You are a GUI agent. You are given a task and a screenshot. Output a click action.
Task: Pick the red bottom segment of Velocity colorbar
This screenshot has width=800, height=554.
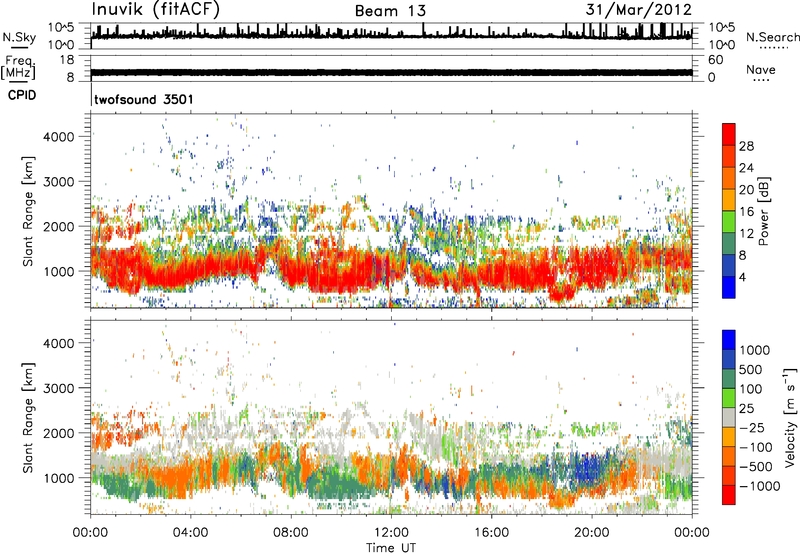pos(729,495)
